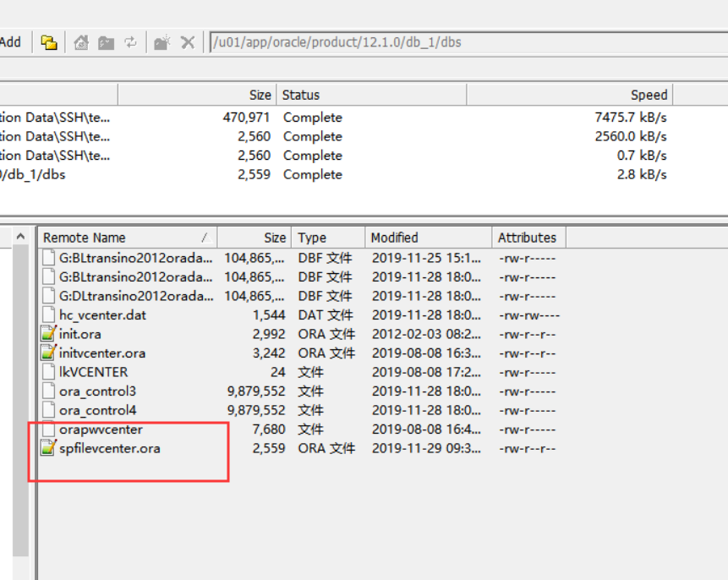Sort remote files by Type header
The height and width of the screenshot is (580, 728).
tap(328, 238)
